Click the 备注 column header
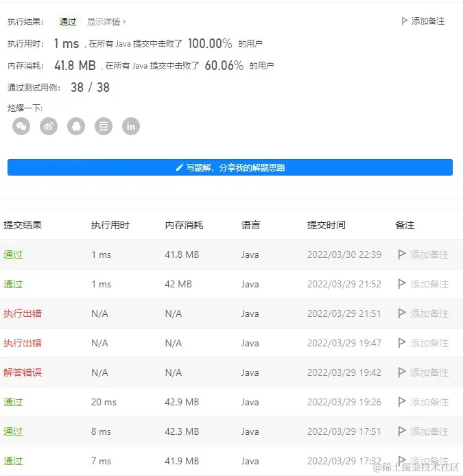The width and height of the screenshot is (463, 476). (405, 225)
